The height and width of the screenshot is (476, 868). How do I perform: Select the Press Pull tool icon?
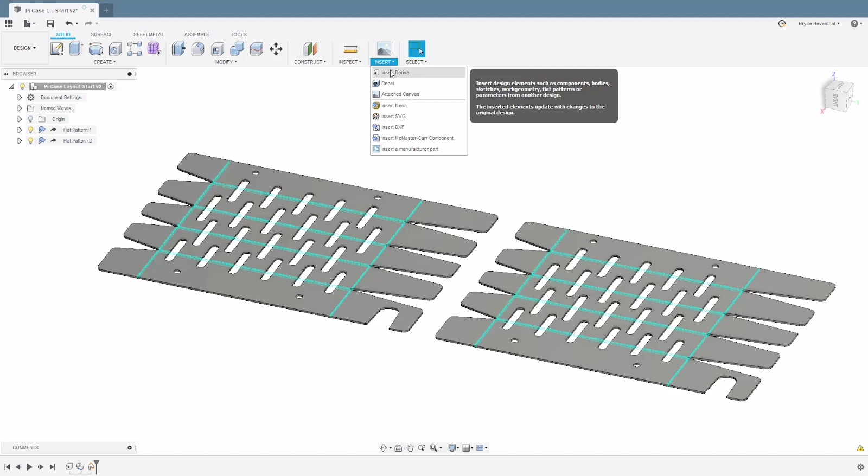[178, 49]
